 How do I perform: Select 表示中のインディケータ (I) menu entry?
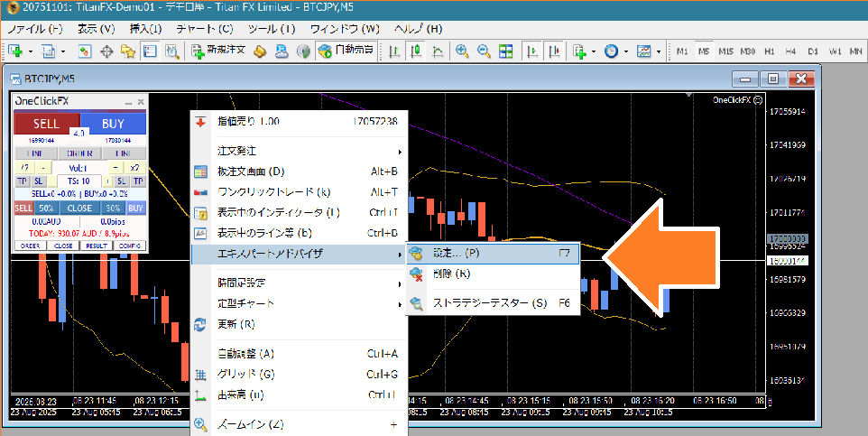click(299, 213)
